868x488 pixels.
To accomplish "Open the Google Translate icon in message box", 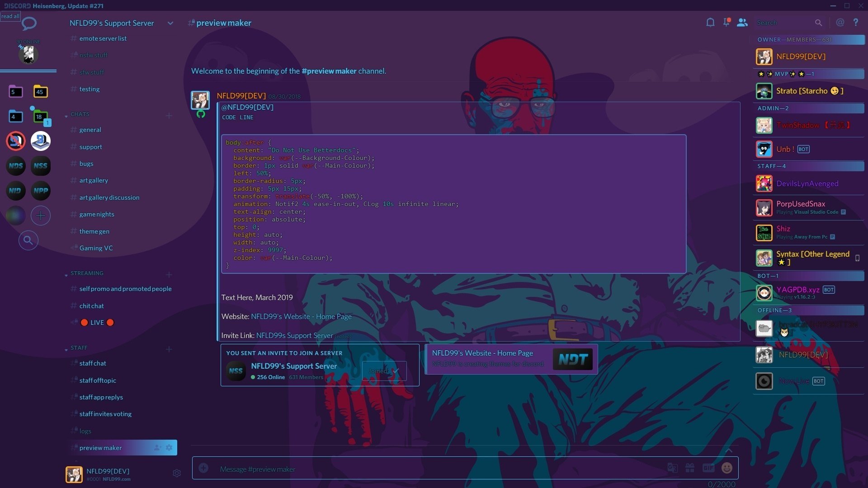I will pyautogui.click(x=672, y=468).
